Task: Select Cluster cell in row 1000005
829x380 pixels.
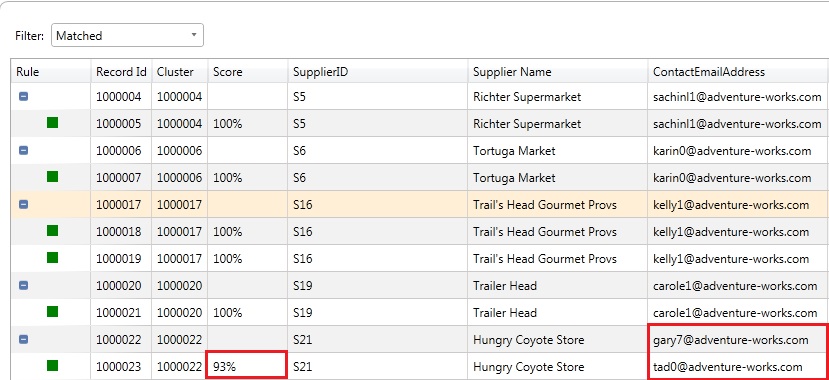Action: (x=180, y=124)
